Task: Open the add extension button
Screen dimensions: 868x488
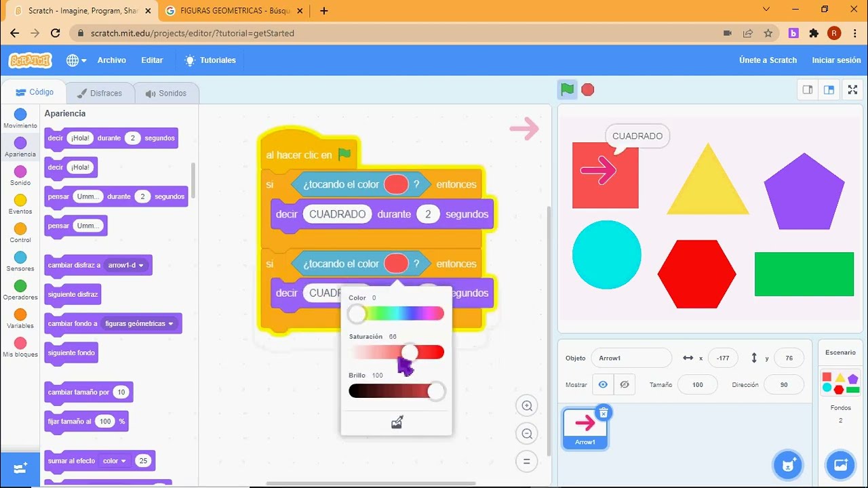Action: click(x=20, y=468)
